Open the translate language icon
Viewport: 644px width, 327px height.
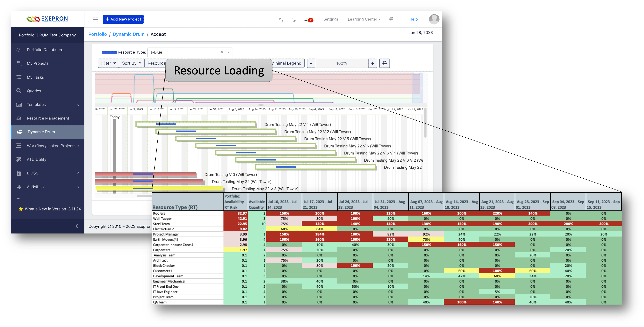point(281,19)
